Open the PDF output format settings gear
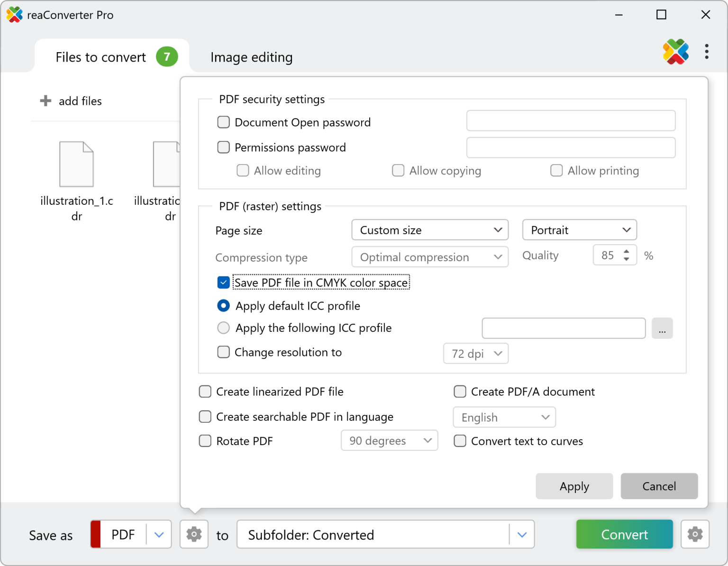The width and height of the screenshot is (728, 566). click(194, 534)
